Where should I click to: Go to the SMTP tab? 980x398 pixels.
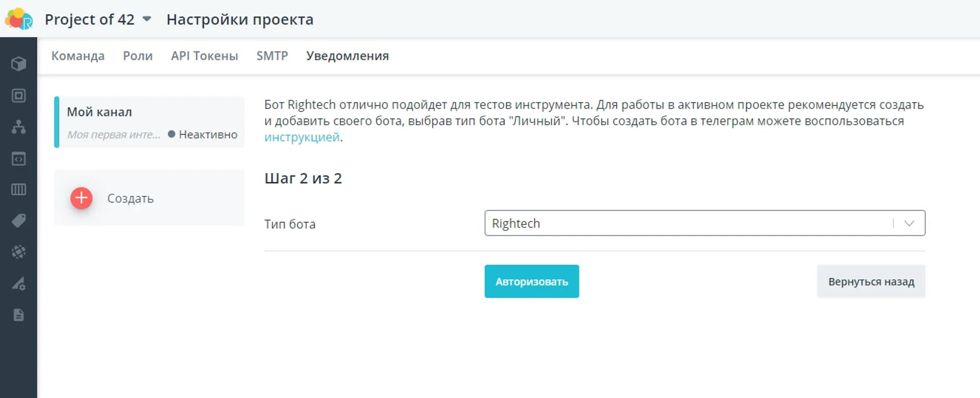272,56
